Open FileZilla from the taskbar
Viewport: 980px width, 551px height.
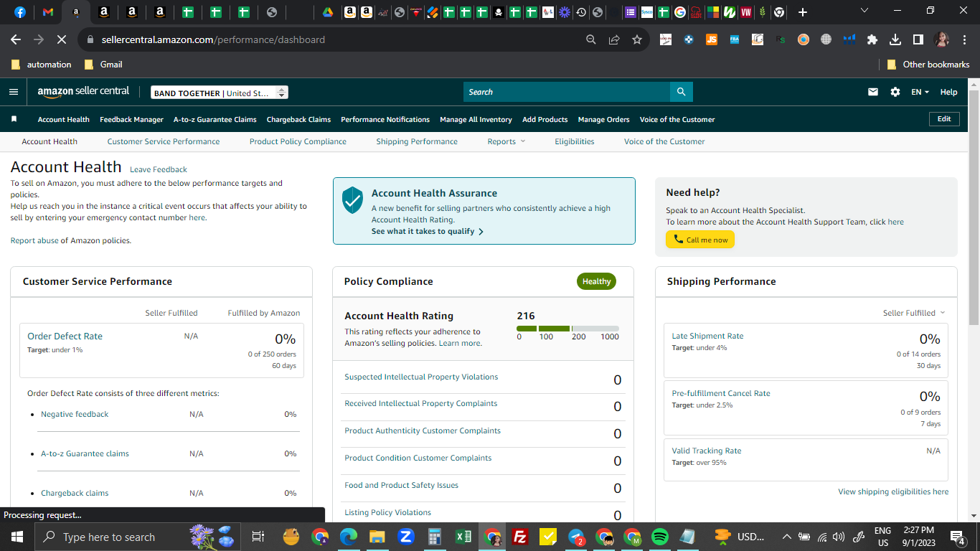pyautogui.click(x=520, y=537)
